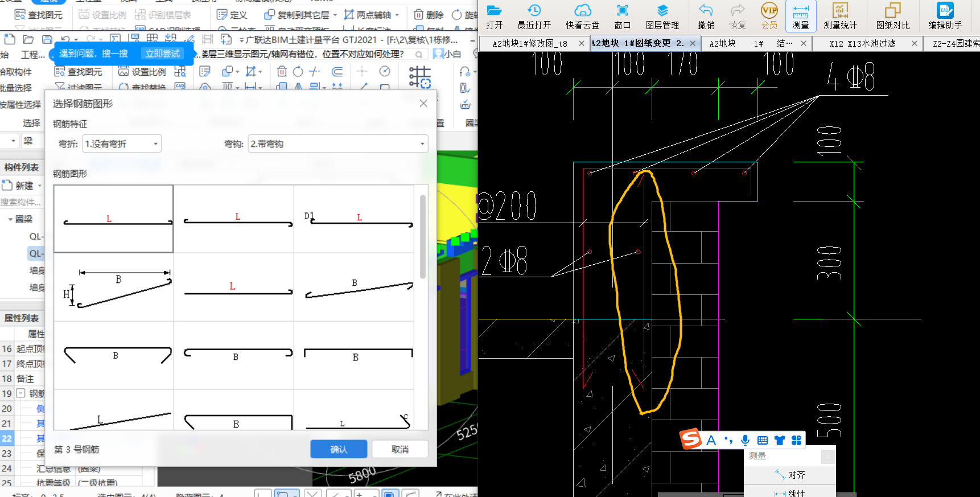Viewport: 980px width, 497px height.
Task: Click the save icon in GTJ2021
Action: 47,39
